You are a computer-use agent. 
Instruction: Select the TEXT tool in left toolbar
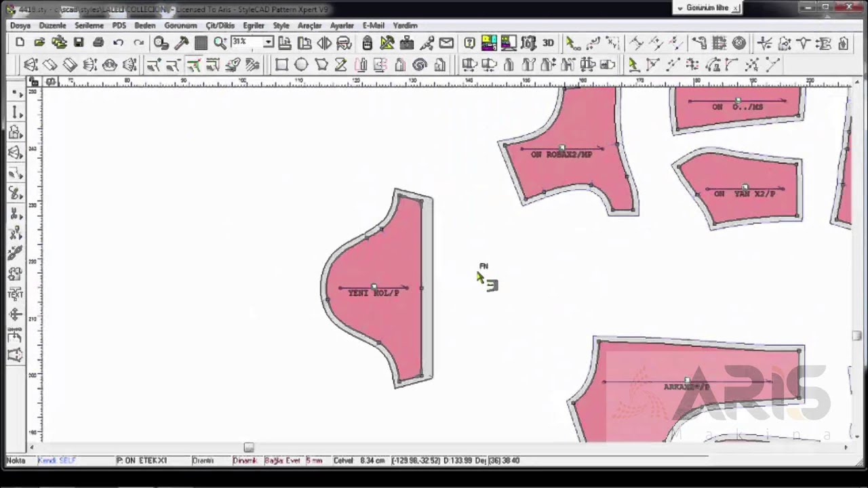[15, 294]
